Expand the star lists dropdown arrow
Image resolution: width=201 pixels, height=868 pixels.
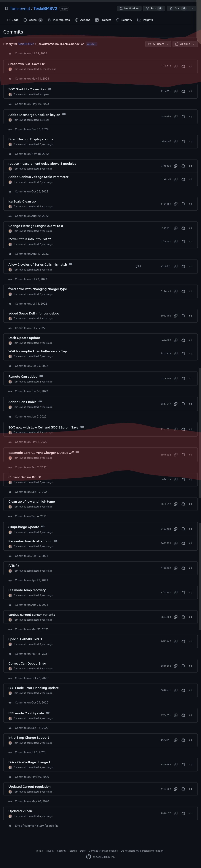point(192,8)
